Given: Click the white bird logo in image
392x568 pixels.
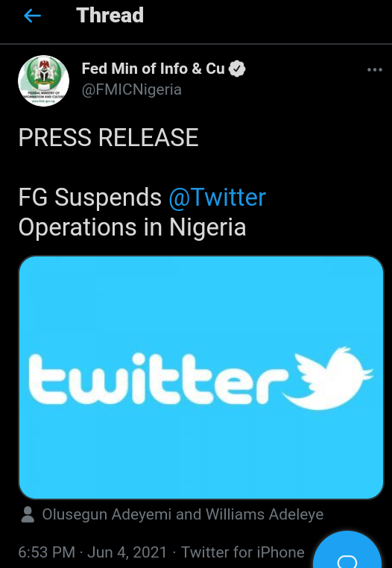Looking at the screenshot, I should [x=328, y=378].
